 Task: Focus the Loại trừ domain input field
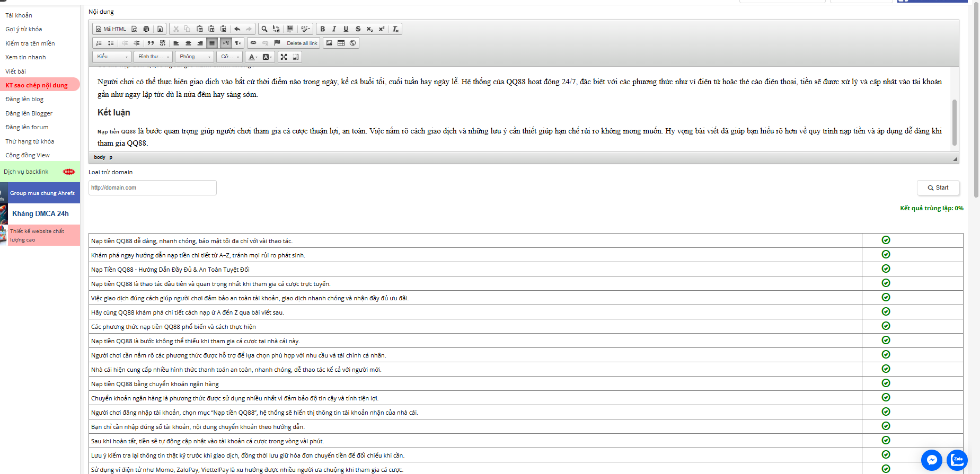(153, 187)
